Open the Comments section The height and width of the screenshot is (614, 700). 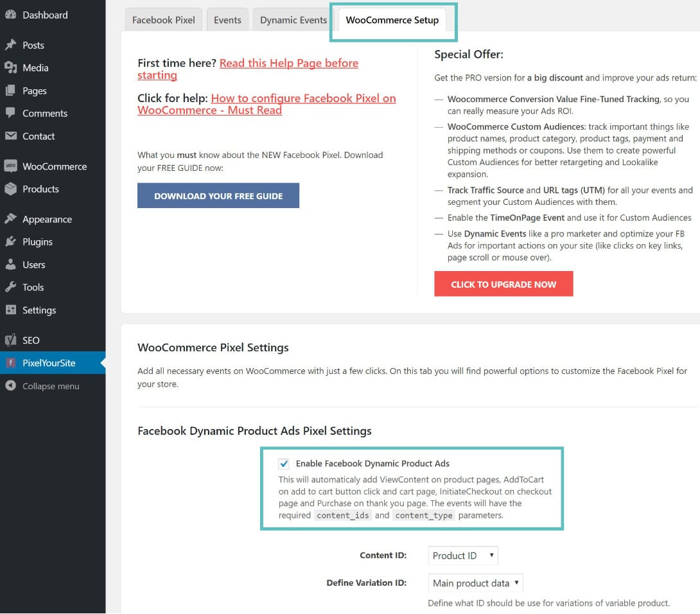(x=44, y=113)
